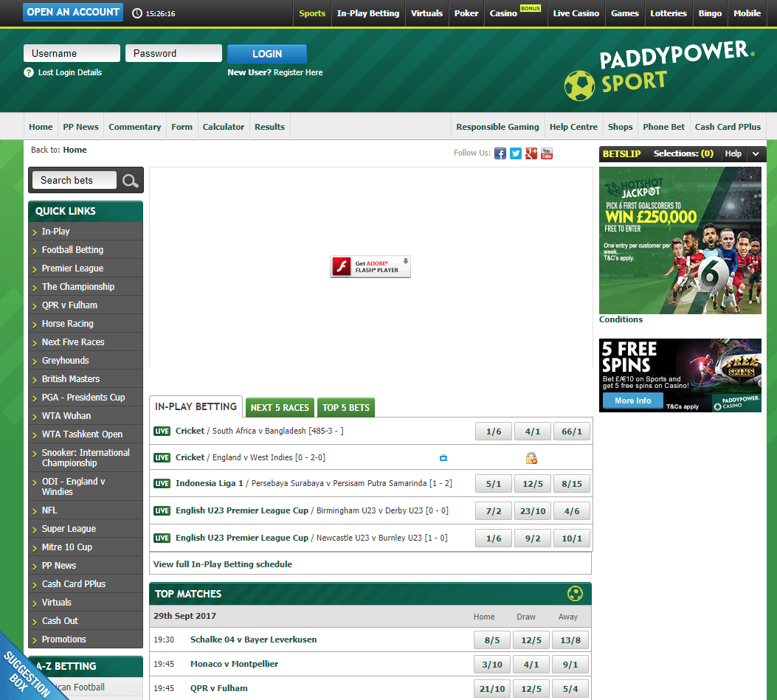
Task: Open Football Betting quick link
Action: pos(86,249)
